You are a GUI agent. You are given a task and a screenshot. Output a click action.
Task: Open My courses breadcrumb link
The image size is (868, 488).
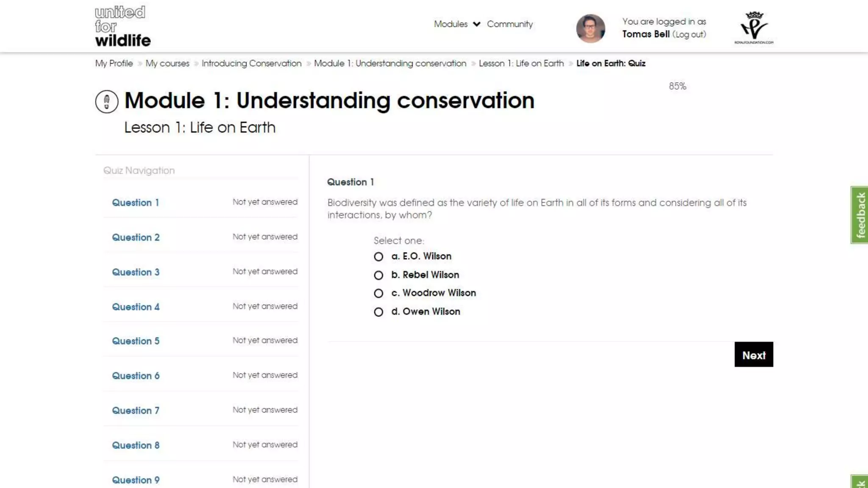tap(167, 64)
